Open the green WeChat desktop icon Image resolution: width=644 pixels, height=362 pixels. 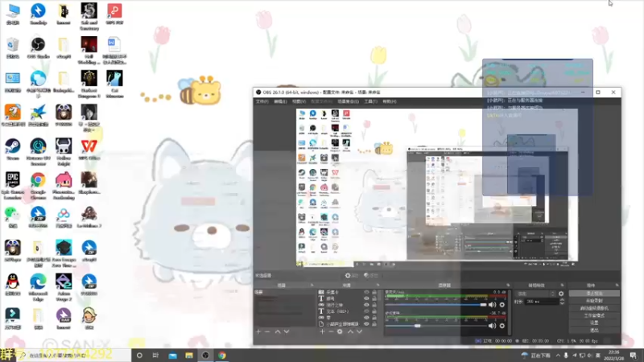point(13,217)
